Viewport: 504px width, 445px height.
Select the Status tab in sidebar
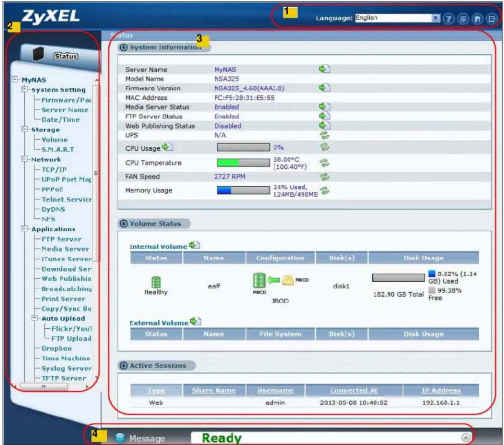66,56
